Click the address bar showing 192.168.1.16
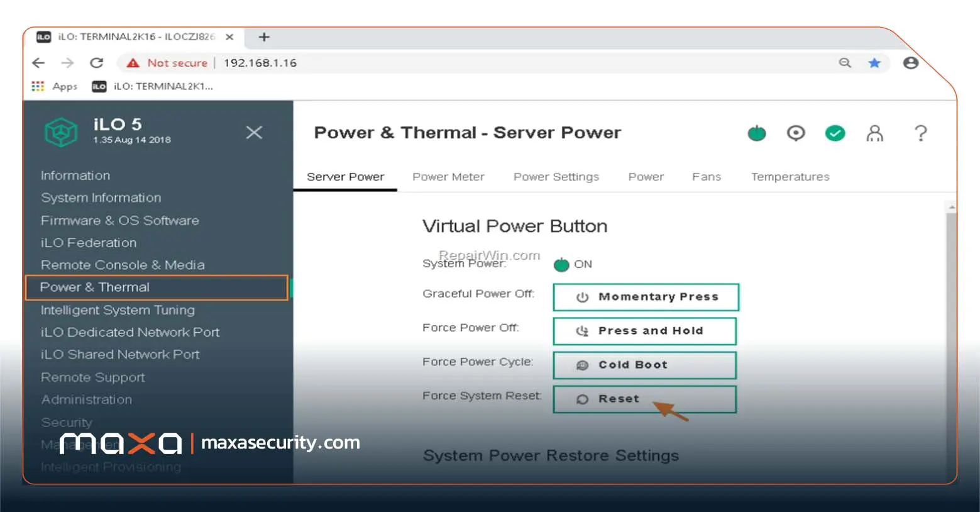The image size is (980, 512). click(503, 63)
